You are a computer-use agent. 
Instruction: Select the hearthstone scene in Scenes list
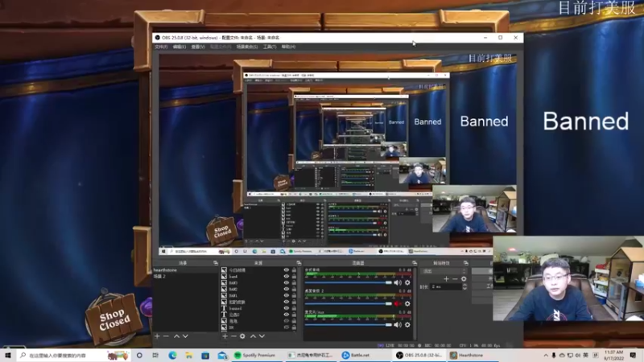pos(185,270)
